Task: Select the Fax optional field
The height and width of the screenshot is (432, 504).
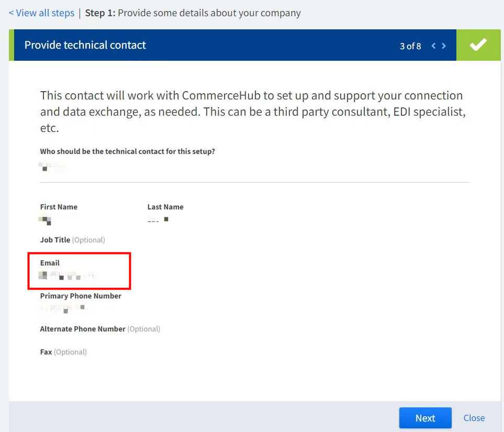Action: coord(63,352)
